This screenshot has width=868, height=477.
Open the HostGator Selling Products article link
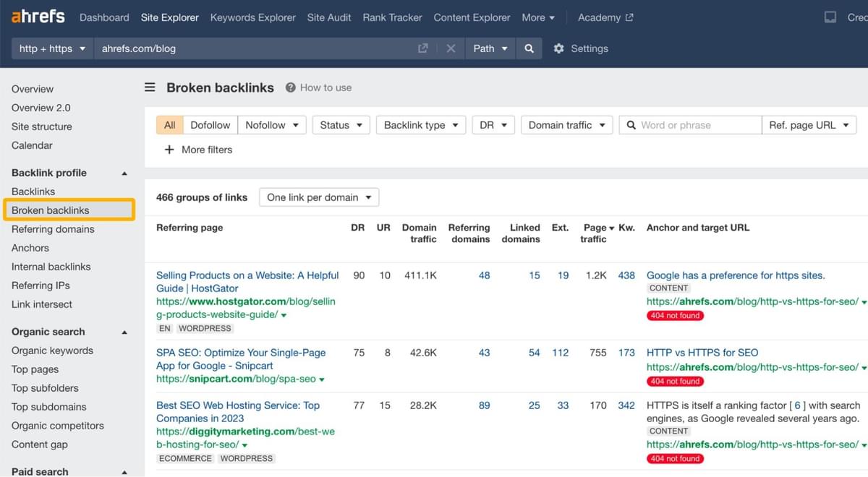point(247,282)
